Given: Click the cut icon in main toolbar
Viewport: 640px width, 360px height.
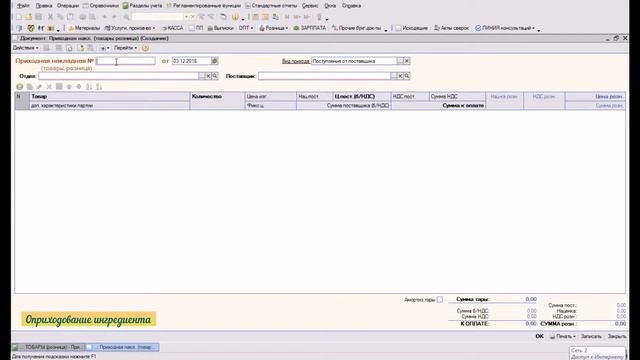Looking at the screenshot, I should [50, 17].
